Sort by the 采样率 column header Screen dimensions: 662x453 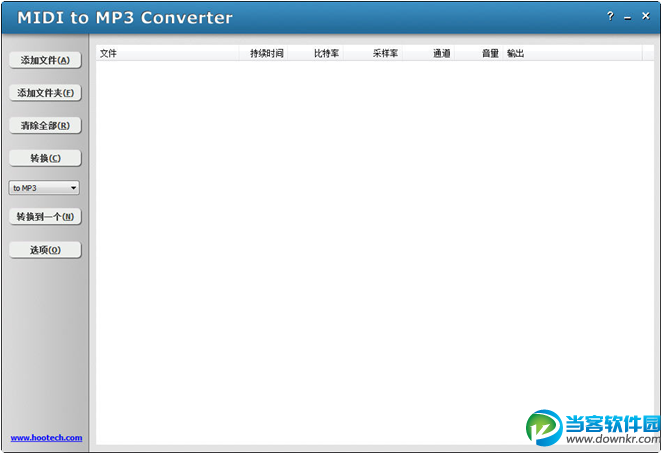(x=373, y=53)
